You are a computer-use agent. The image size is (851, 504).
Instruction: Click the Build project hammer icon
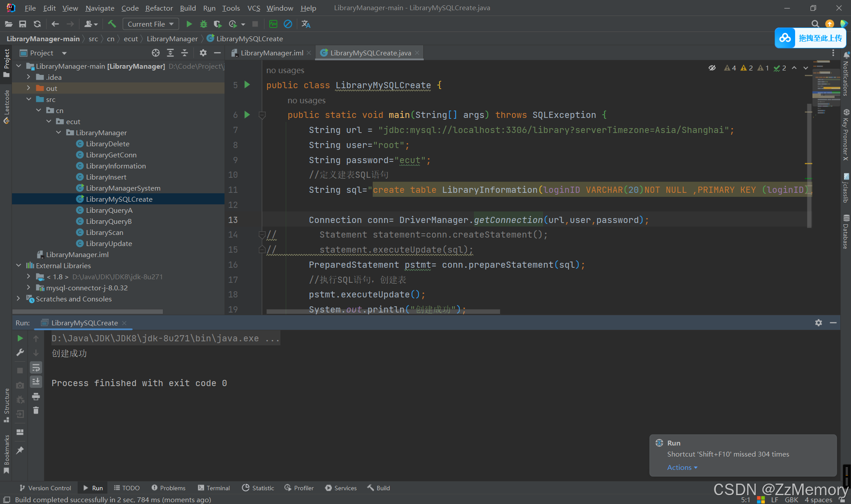coord(112,24)
